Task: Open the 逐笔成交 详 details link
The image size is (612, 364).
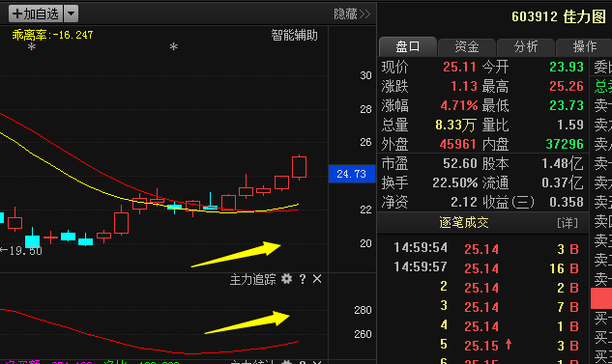Action: (568, 223)
